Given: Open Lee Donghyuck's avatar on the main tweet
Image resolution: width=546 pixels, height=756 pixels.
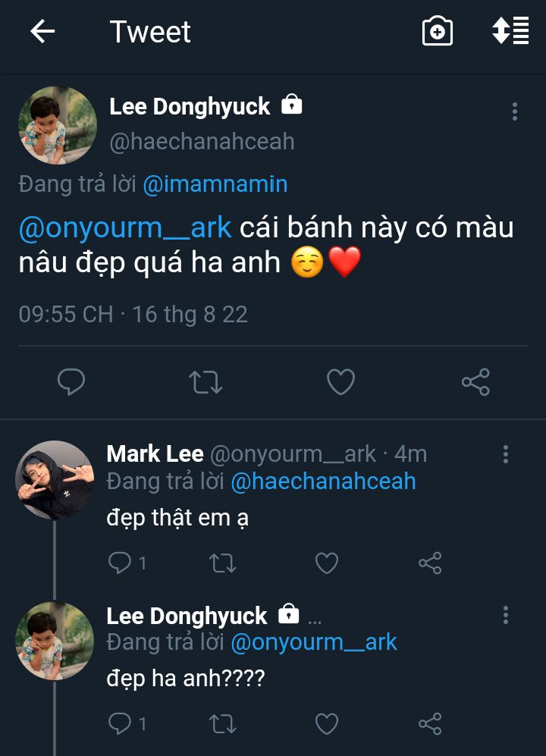Looking at the screenshot, I should point(58,125).
